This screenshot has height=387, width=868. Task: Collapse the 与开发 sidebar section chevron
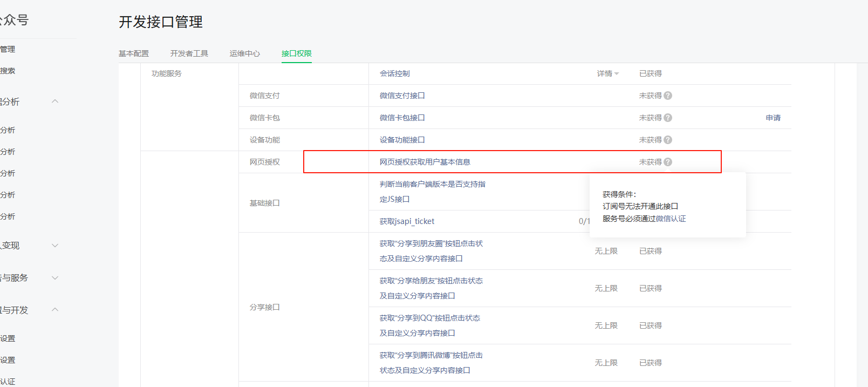55,310
